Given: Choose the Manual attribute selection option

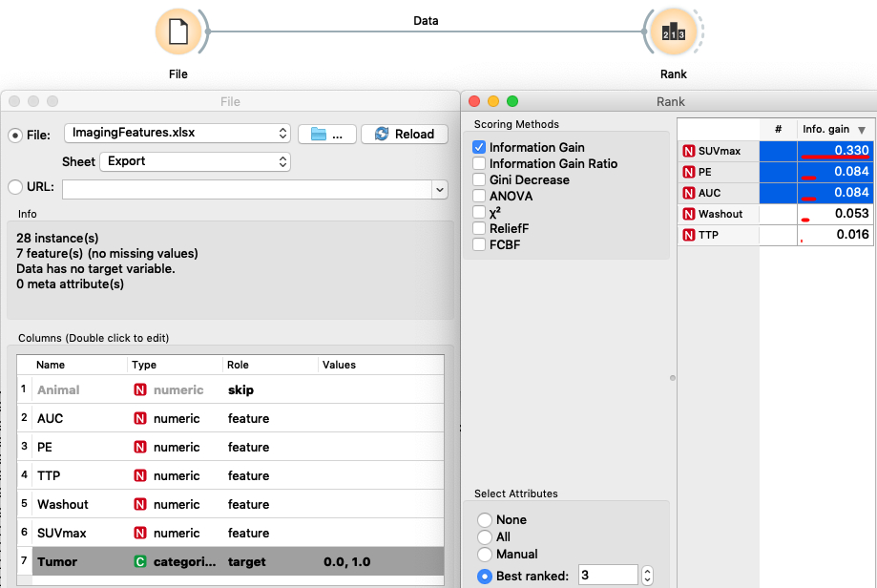Looking at the screenshot, I should [x=485, y=555].
